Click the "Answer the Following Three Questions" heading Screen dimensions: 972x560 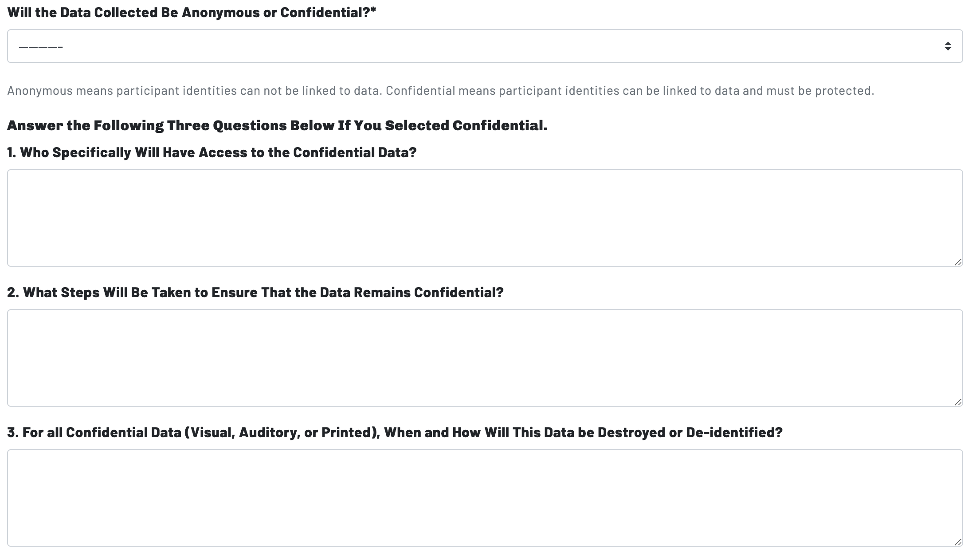tap(277, 125)
